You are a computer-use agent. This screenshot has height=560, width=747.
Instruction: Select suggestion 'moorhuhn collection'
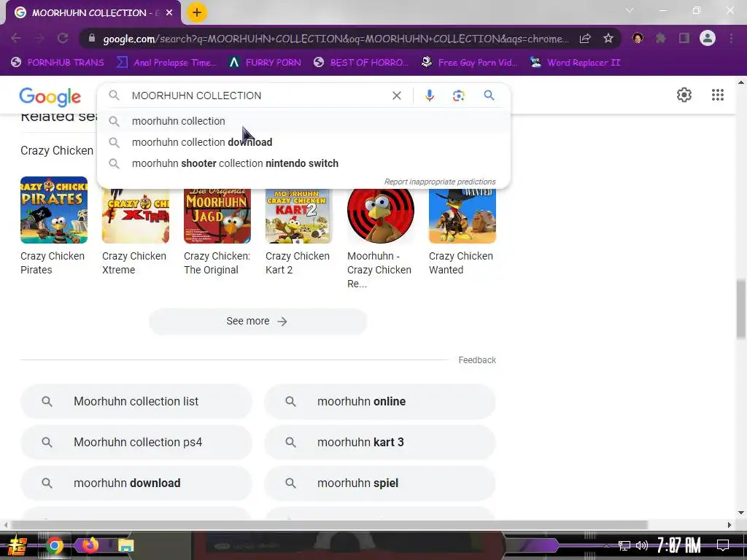(303, 121)
